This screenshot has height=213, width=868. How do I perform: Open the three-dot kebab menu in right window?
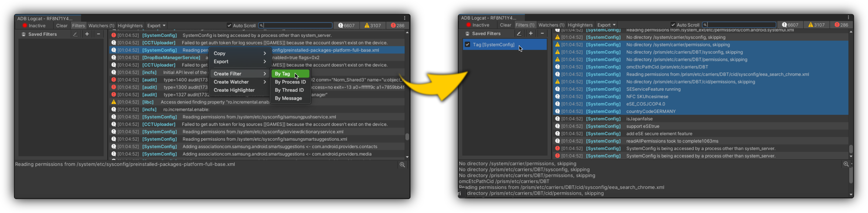[848, 18]
